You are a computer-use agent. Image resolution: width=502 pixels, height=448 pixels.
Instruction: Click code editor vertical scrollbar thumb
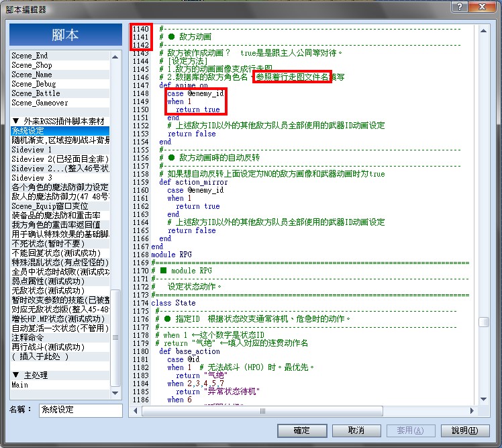pyautogui.click(x=483, y=322)
